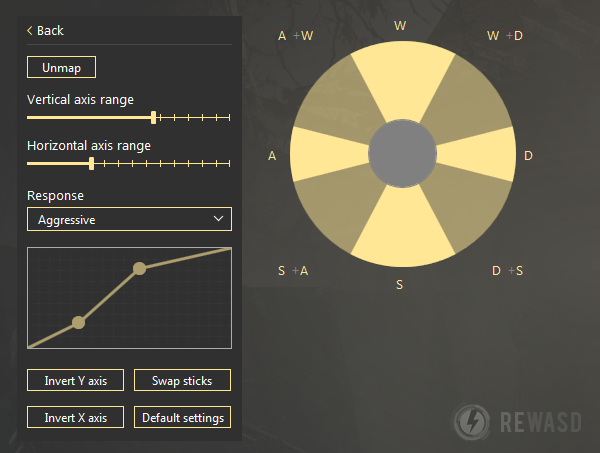Click the Swap sticks button
The width and height of the screenshot is (600, 453).
pyautogui.click(x=182, y=380)
